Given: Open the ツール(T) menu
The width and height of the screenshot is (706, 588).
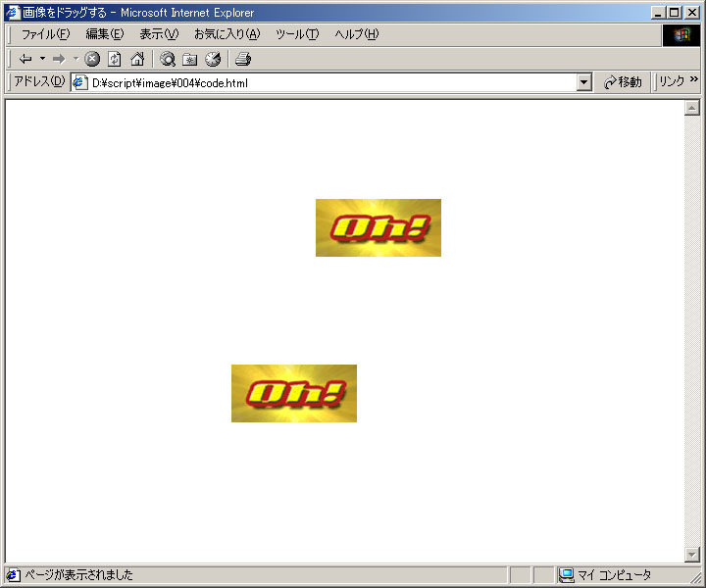Looking at the screenshot, I should 297,34.
